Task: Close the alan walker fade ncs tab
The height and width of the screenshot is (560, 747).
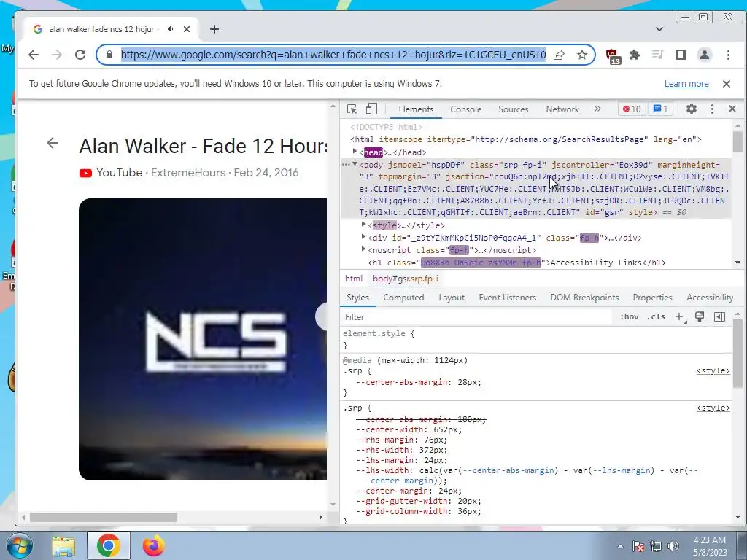Action: 187,29
